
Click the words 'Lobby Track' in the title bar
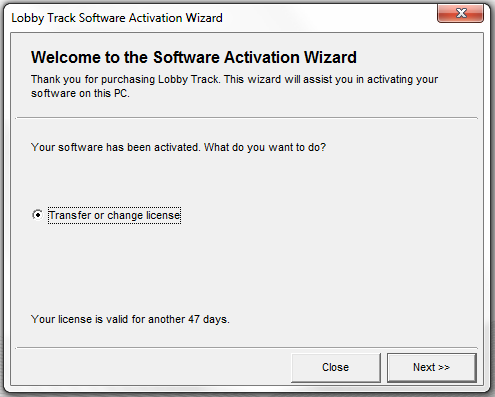point(44,18)
